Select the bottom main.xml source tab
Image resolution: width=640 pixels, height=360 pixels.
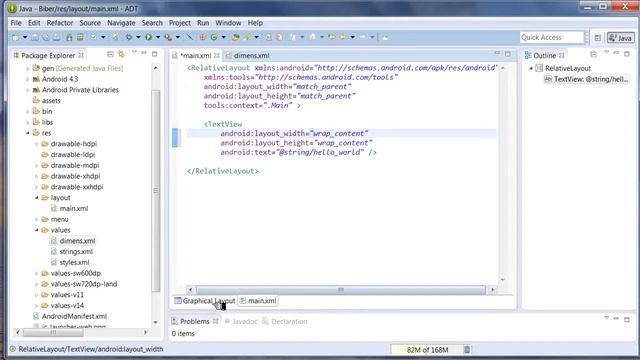pos(258,301)
